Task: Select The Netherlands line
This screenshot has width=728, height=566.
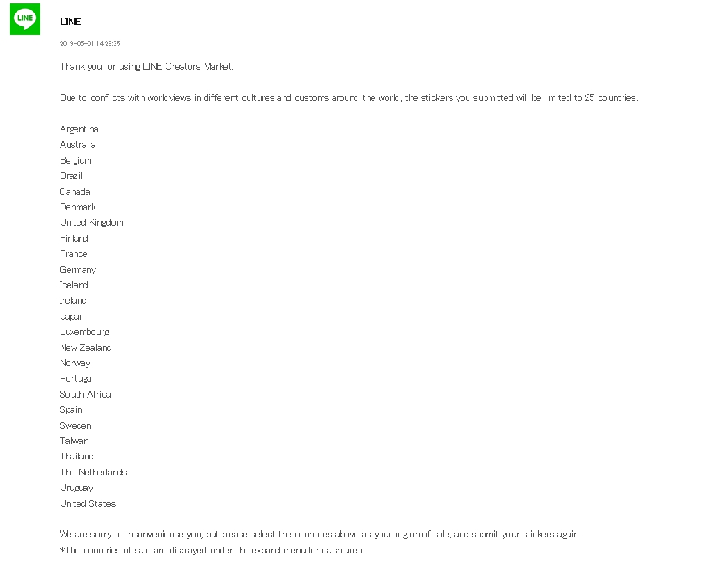Action: tap(93, 472)
